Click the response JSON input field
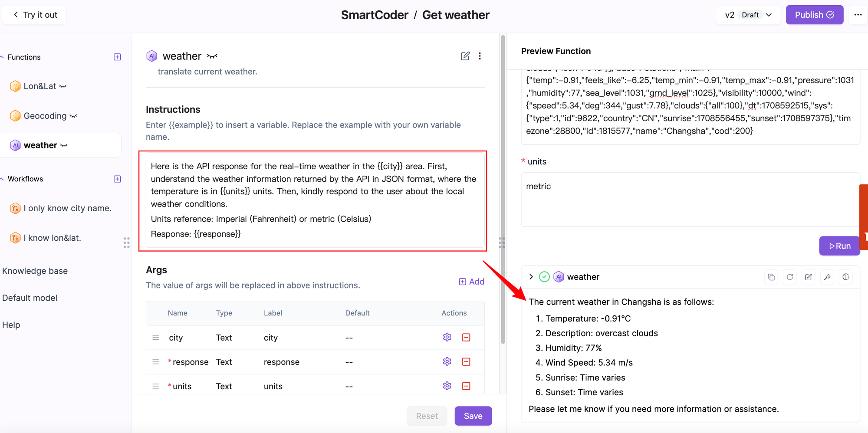This screenshot has width=868, height=433. point(690,107)
